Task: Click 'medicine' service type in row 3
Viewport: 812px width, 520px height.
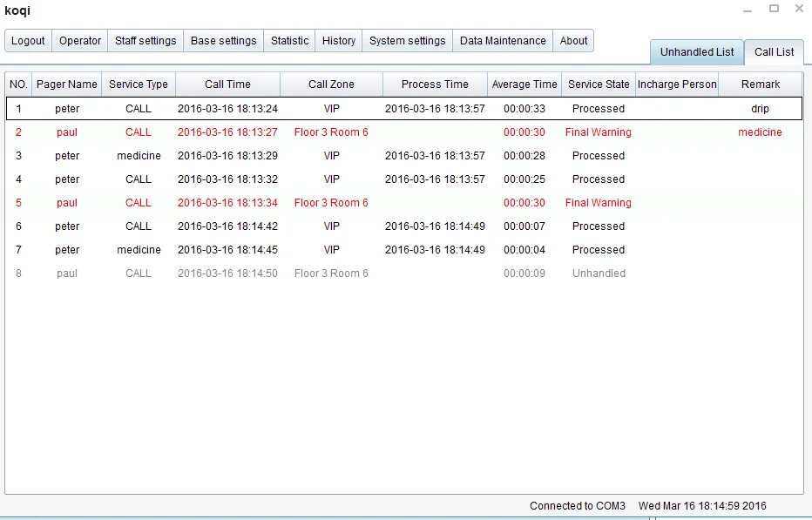Action: [x=139, y=156]
